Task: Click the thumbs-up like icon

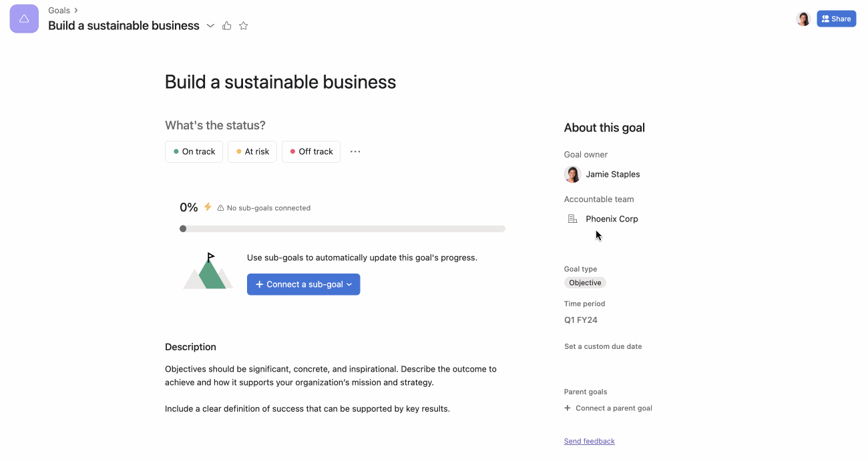Action: coord(226,25)
